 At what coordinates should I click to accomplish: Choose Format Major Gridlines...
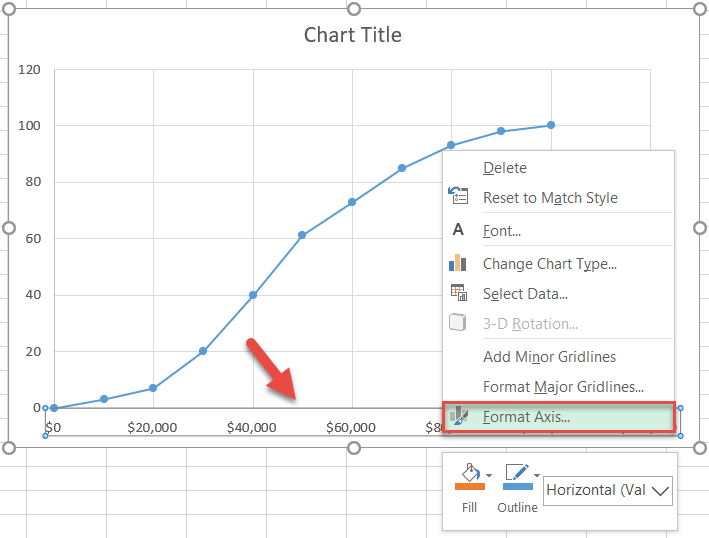559,387
